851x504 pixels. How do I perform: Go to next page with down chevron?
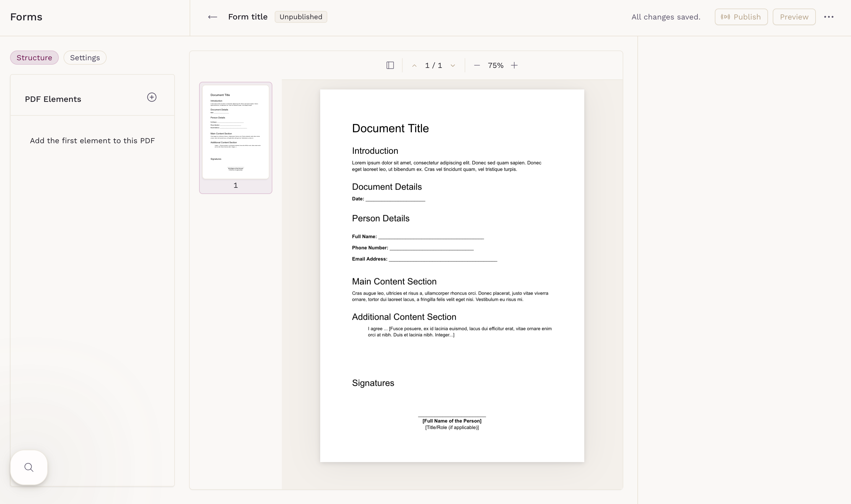(453, 66)
